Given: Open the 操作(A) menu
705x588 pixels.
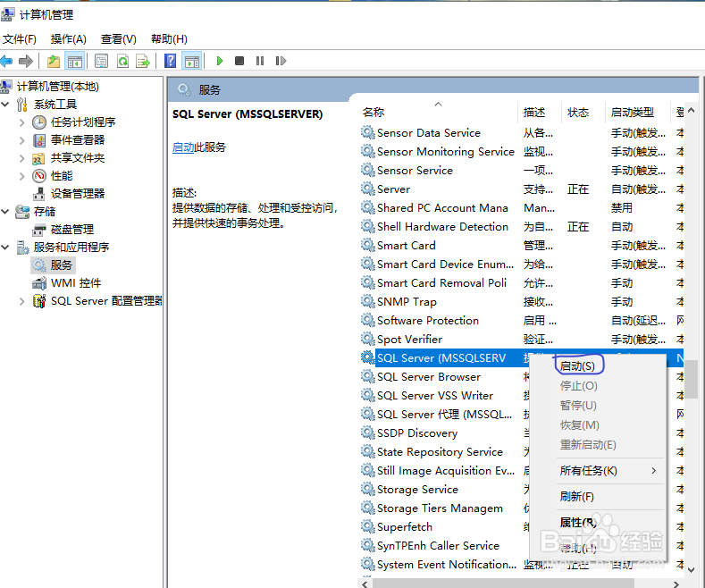Looking at the screenshot, I should (68, 39).
